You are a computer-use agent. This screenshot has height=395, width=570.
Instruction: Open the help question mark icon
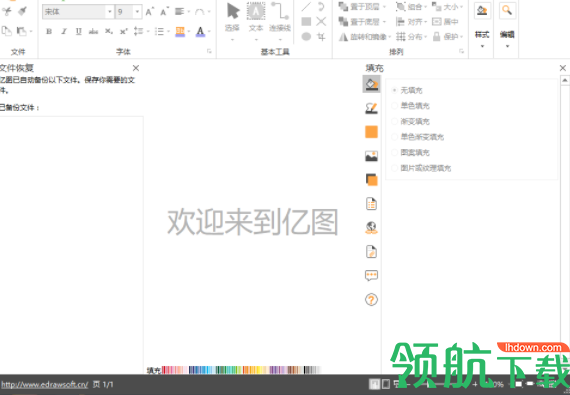click(371, 300)
